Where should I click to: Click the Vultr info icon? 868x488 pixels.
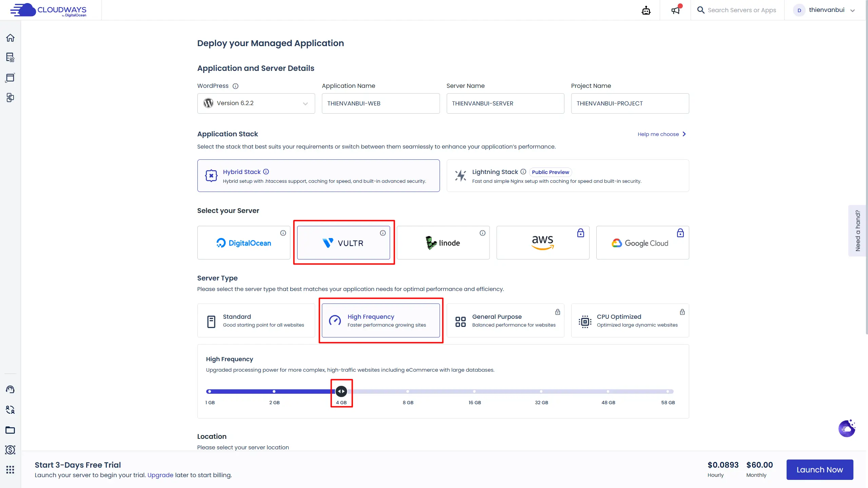[x=383, y=233]
